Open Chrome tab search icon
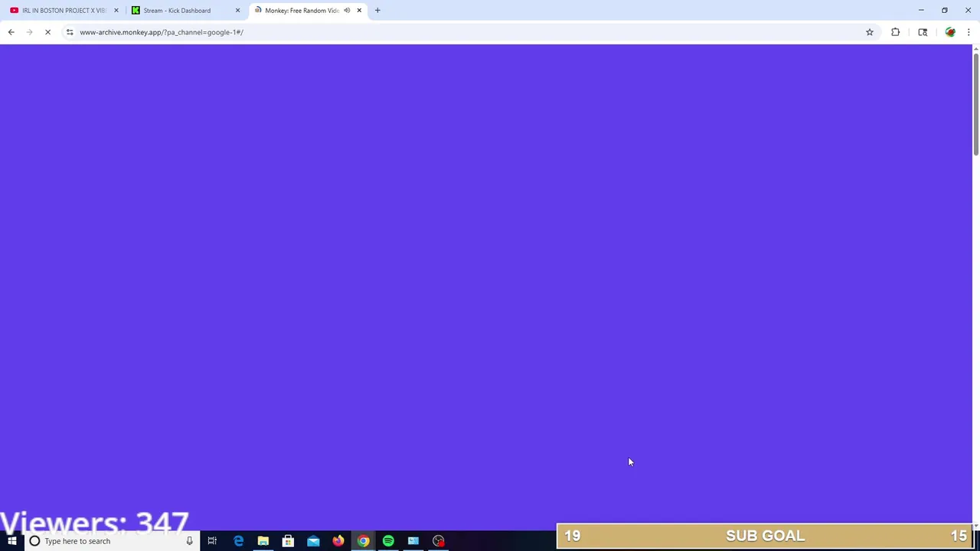Screen dimensions: 980x551 923,32
